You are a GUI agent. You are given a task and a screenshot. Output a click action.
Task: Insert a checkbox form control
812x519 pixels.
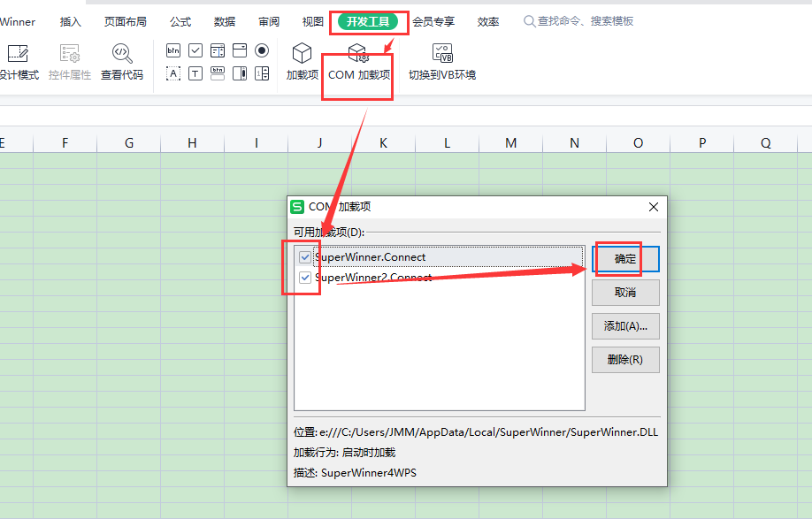(x=195, y=50)
